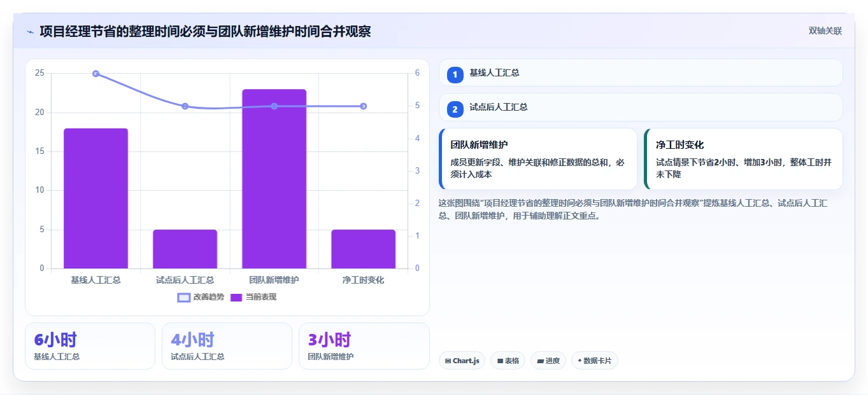Screen dimensions: 868x395
Task: Click the 6小时 stat card
Action: [90, 346]
